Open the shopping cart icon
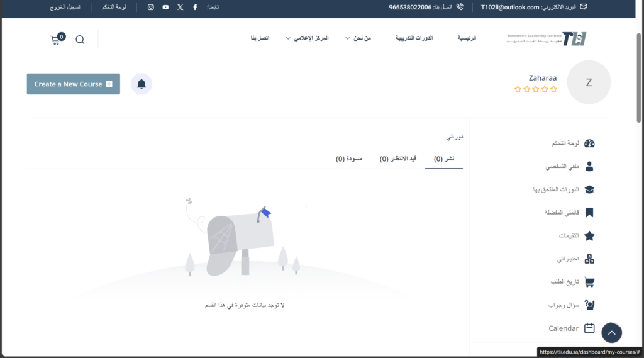Image resolution: width=644 pixels, height=358 pixels. click(x=57, y=39)
